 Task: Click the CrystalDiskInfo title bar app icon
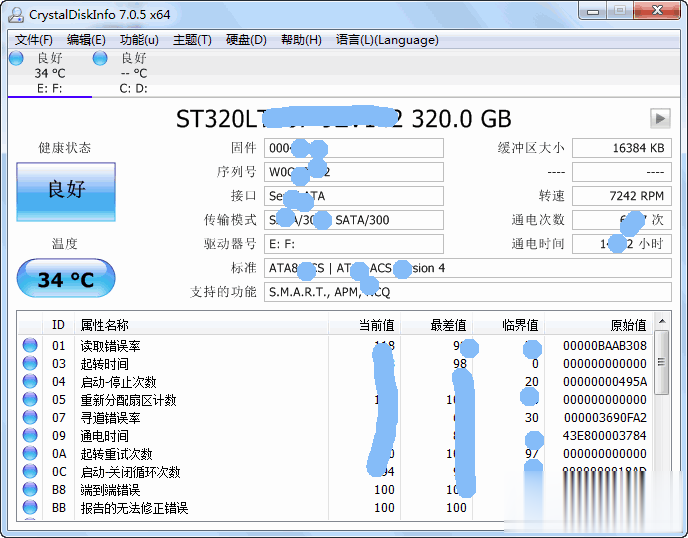click(x=17, y=14)
